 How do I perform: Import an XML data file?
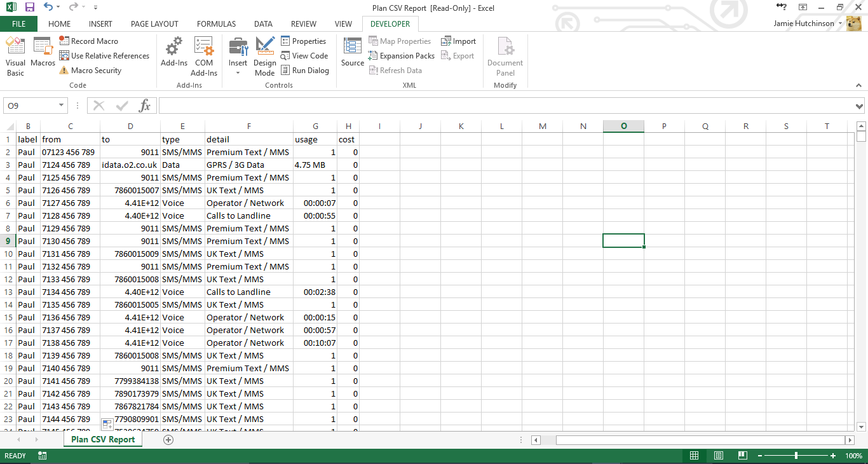click(458, 41)
